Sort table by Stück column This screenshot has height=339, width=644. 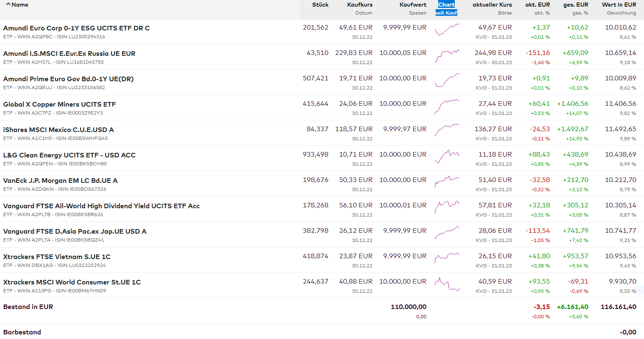[320, 5]
